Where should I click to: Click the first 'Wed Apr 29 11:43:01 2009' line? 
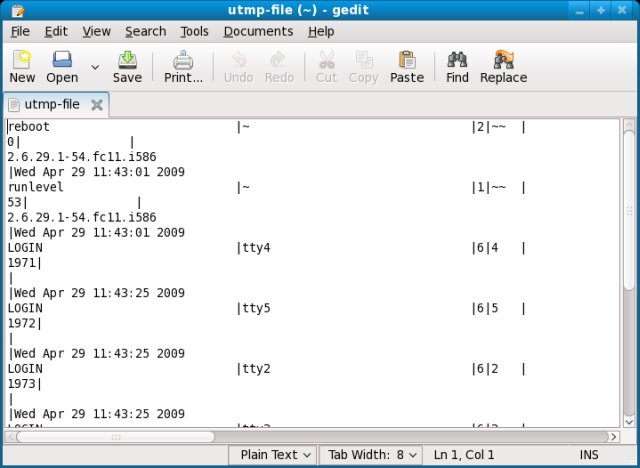[x=99, y=172]
